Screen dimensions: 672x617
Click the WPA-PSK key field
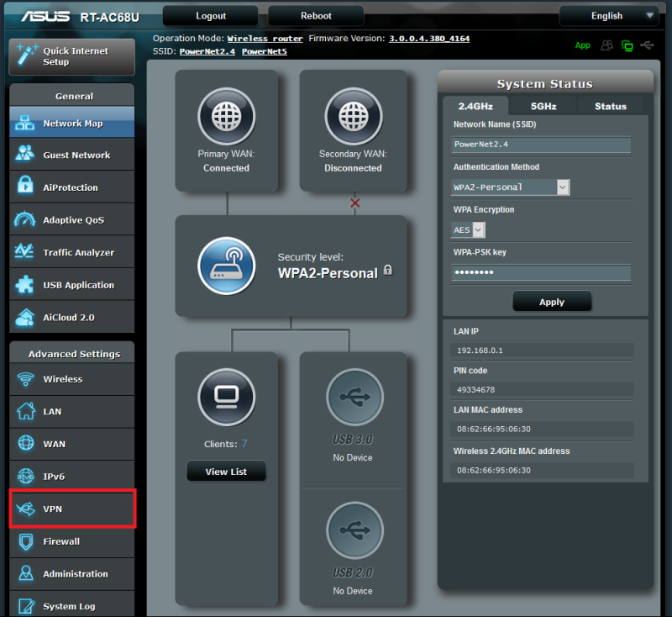pos(541,272)
